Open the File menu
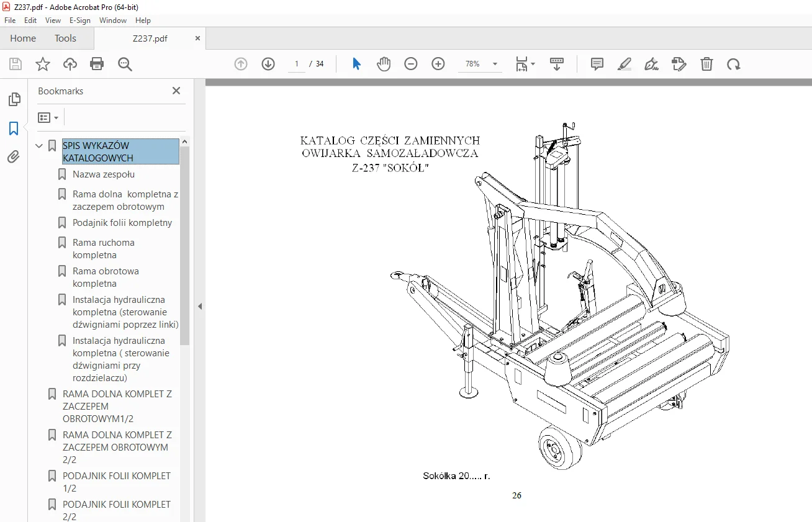Image resolution: width=812 pixels, height=522 pixels. pyautogui.click(x=10, y=20)
